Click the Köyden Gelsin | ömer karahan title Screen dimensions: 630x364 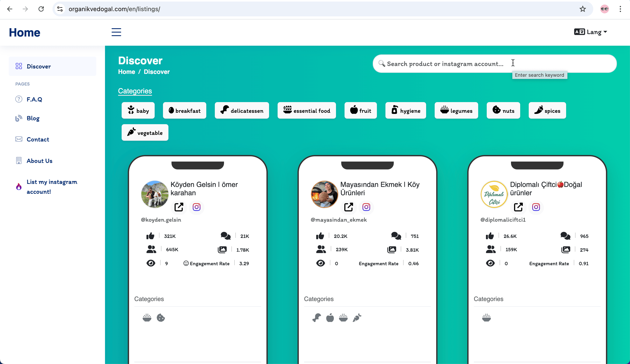coord(204,189)
